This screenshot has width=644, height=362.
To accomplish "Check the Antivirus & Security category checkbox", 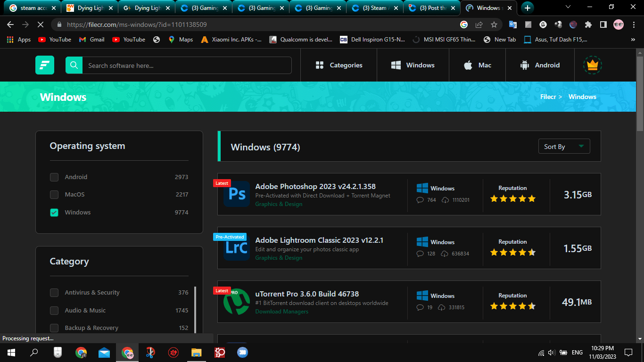I will (54, 293).
